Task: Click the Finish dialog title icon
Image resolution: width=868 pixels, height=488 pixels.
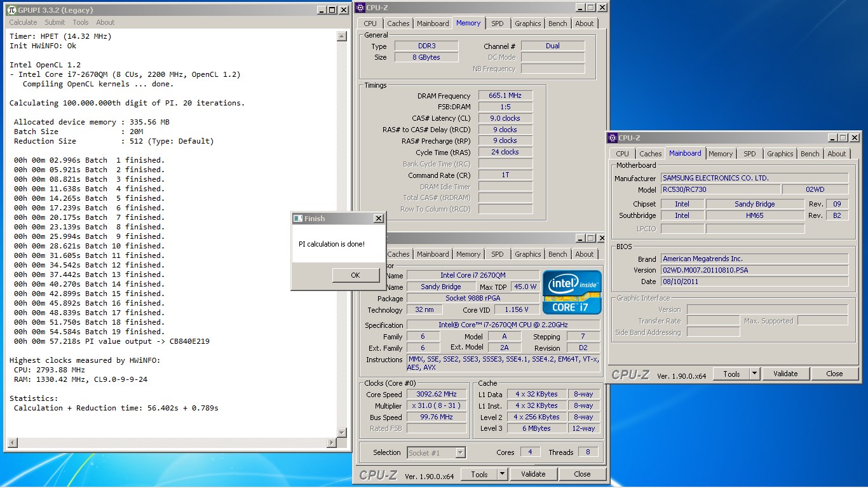Action: point(297,219)
